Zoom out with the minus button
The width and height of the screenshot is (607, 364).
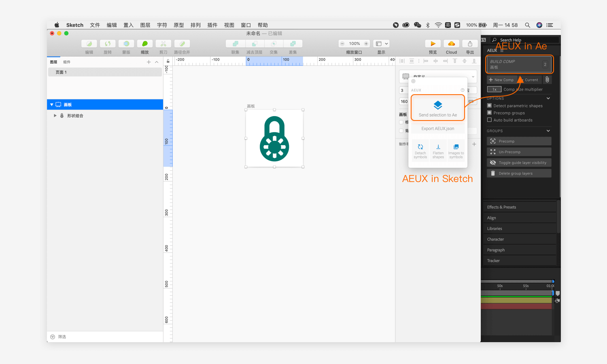(342, 44)
